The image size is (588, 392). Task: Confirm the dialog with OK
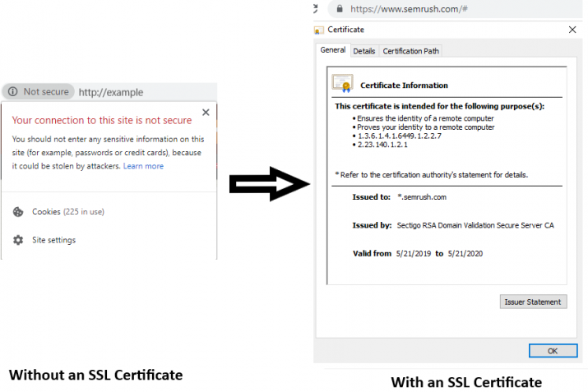pos(553,351)
